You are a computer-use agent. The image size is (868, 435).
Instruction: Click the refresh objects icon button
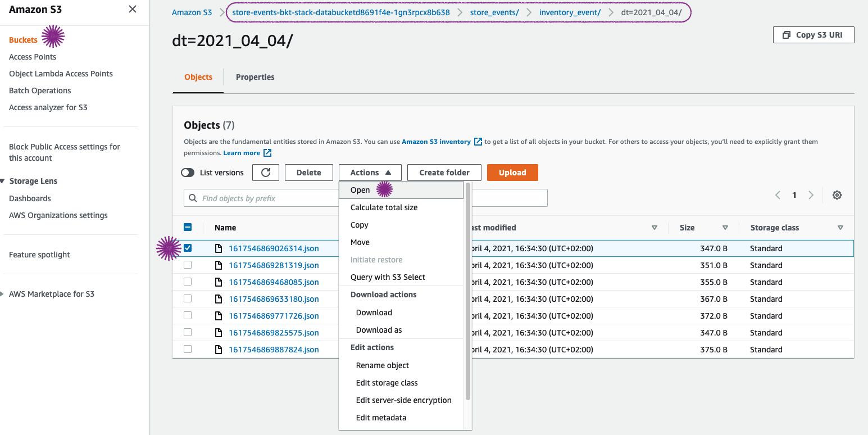pos(266,173)
